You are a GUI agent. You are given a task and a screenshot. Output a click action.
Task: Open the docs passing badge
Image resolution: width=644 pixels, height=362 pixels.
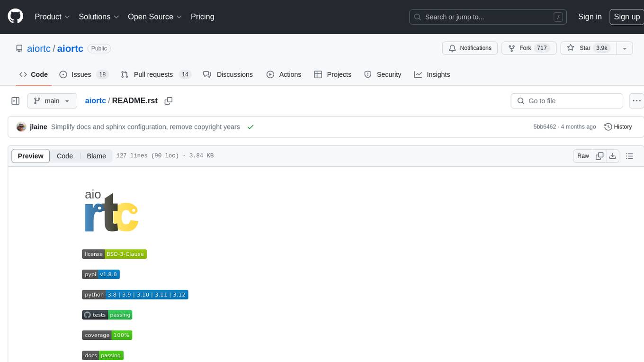(x=103, y=355)
